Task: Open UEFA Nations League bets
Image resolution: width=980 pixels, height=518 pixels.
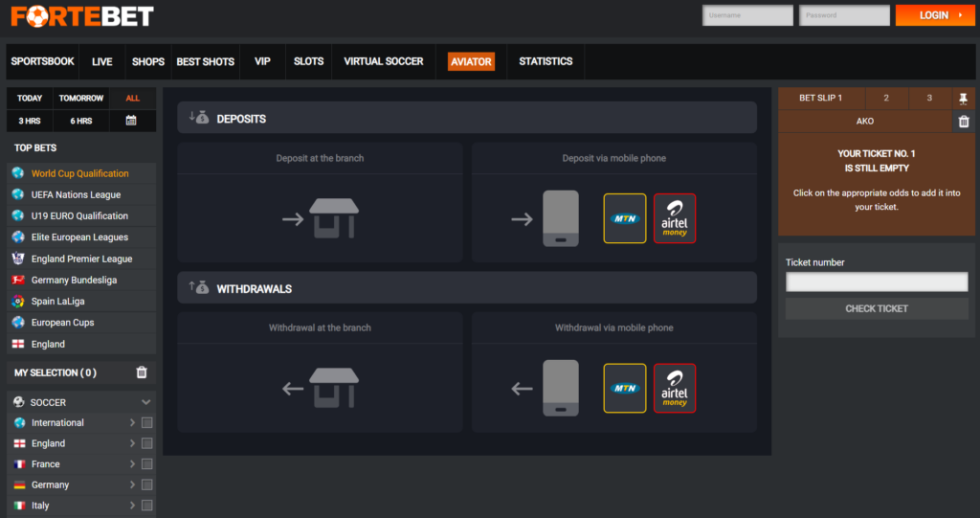Action: [81, 194]
